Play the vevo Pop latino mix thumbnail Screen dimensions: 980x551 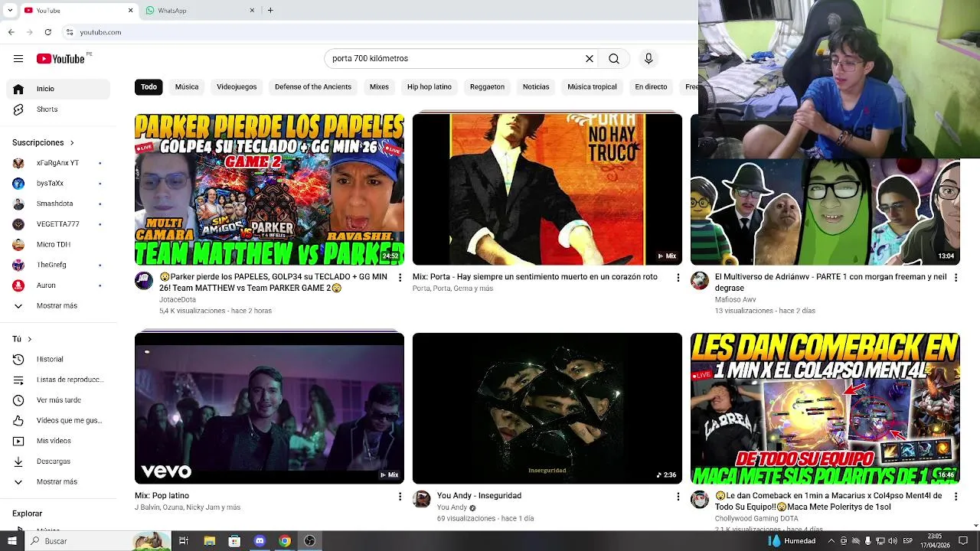point(269,409)
